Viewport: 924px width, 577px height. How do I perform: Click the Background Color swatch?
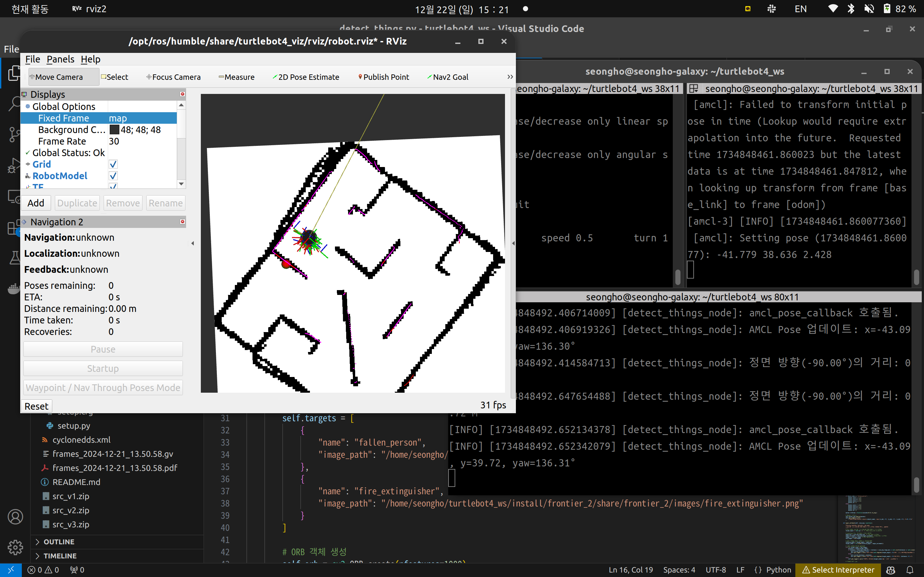click(114, 130)
